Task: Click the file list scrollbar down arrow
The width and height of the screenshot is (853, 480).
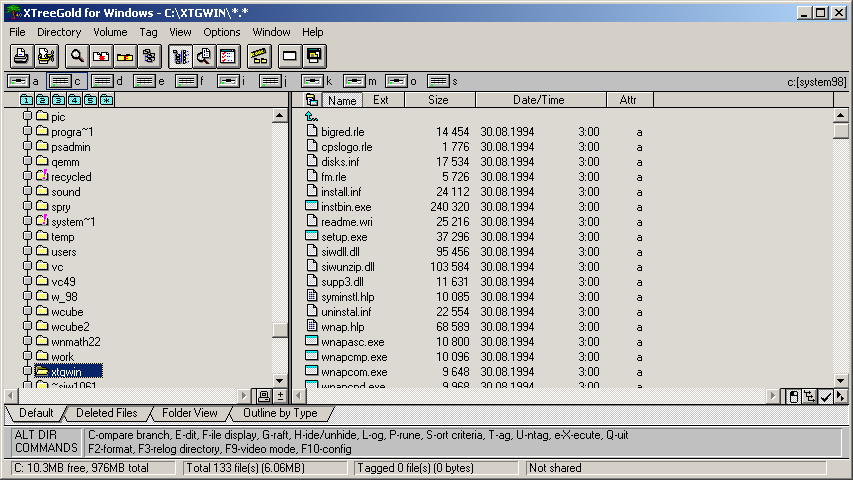Action: pos(841,381)
